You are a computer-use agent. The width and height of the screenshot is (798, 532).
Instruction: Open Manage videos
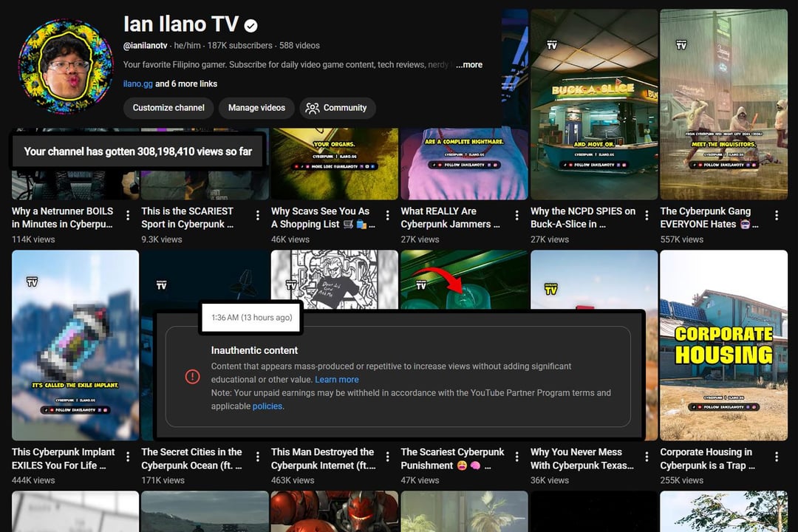pos(256,108)
